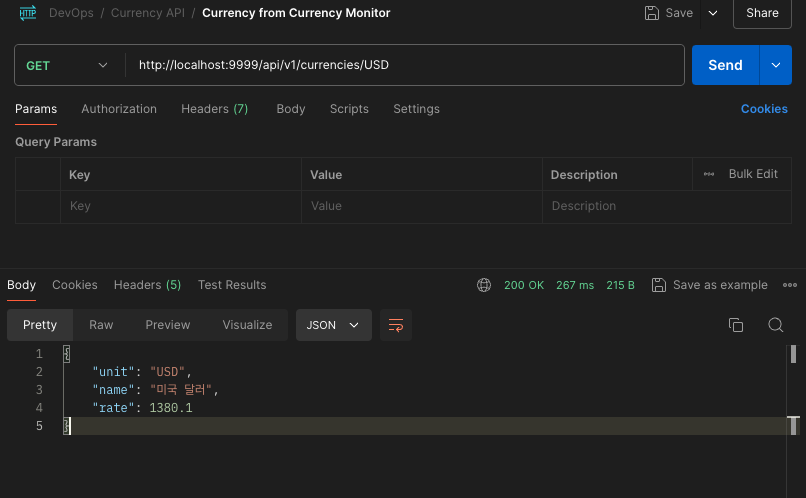Image resolution: width=806 pixels, height=498 pixels.
Task: Click the "rate" key in the response
Action: pos(113,408)
